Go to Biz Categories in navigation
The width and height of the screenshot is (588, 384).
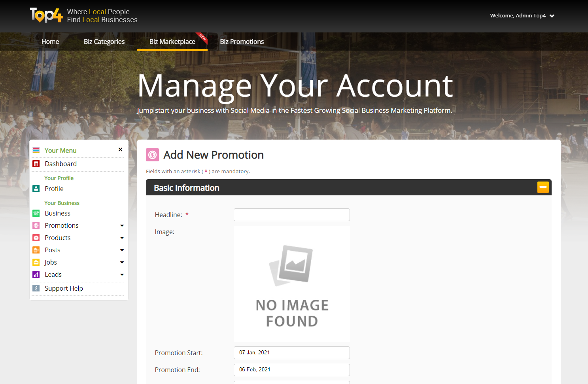coord(104,42)
